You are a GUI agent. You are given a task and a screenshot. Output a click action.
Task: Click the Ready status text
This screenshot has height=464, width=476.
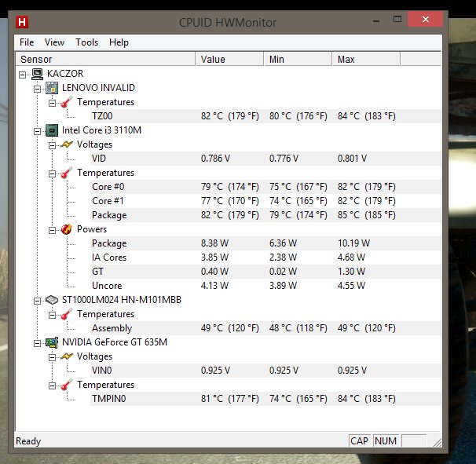(x=28, y=441)
